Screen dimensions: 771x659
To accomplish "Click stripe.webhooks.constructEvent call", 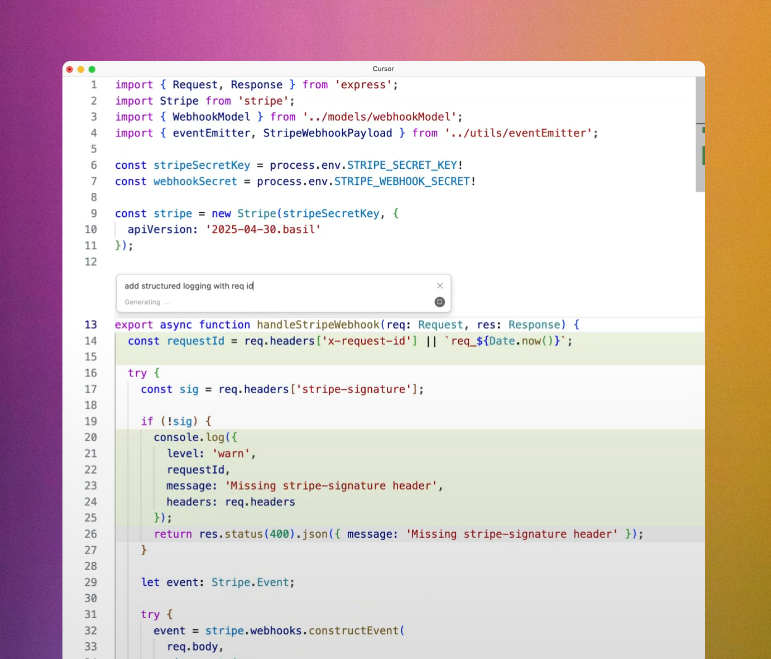I will (305, 630).
